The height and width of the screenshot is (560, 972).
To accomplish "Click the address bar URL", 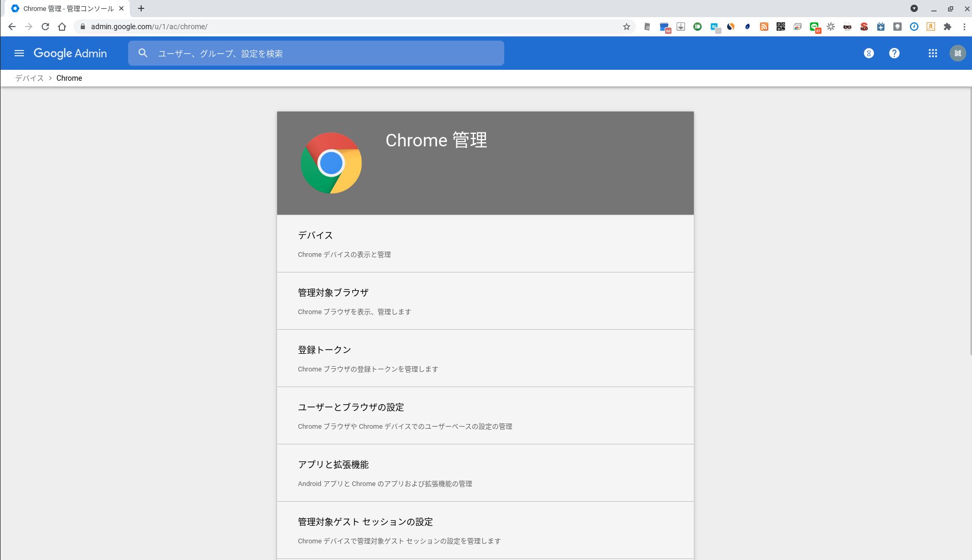I will pyautogui.click(x=149, y=27).
